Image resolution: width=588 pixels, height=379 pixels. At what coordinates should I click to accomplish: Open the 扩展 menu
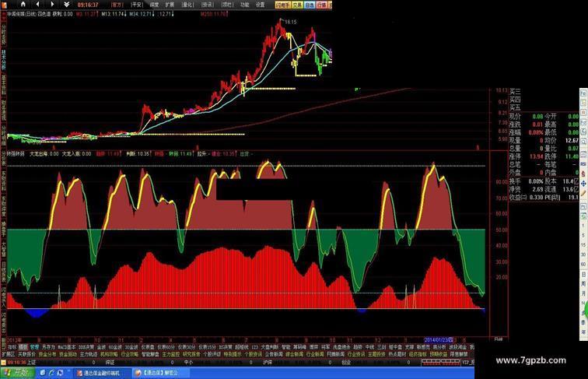(170, 5)
